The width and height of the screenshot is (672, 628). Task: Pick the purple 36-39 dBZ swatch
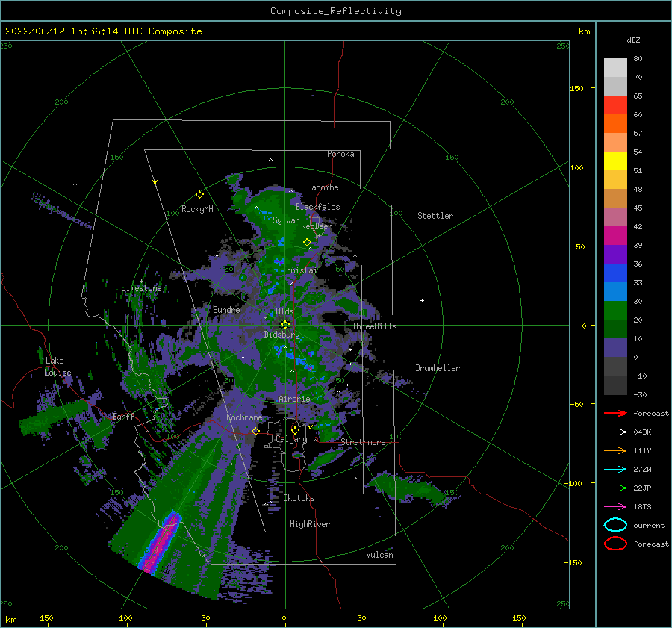tap(615, 254)
